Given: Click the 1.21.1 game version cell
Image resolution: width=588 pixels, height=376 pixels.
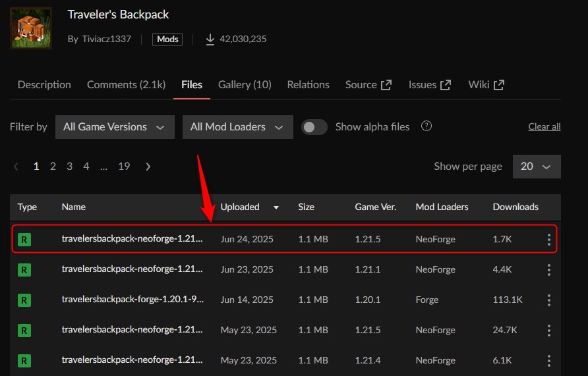Looking at the screenshot, I should 368,269.
